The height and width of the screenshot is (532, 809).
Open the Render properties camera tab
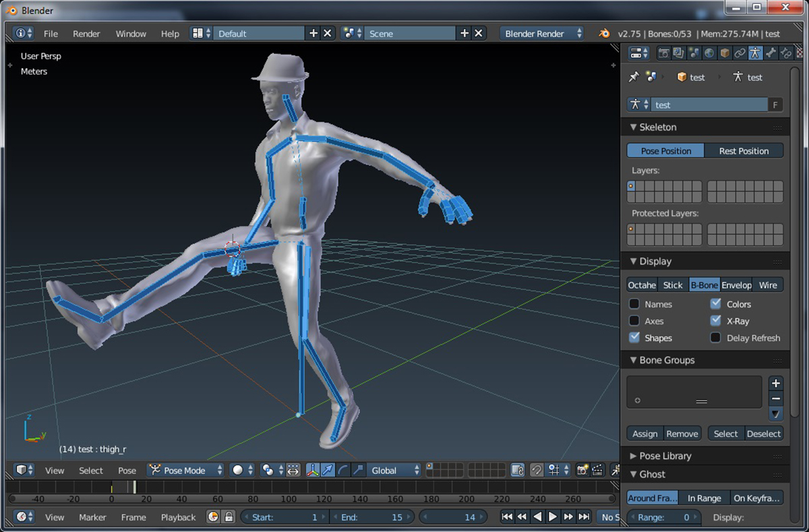click(x=664, y=53)
